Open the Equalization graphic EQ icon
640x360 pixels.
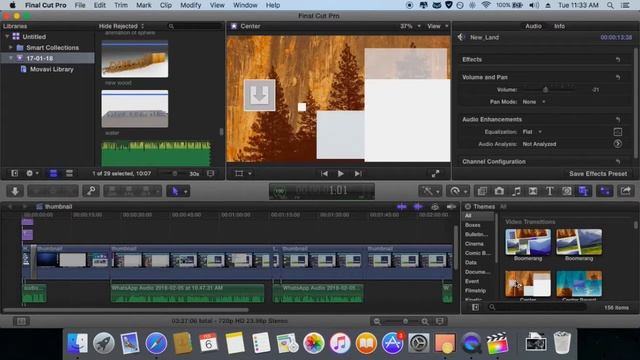[618, 132]
